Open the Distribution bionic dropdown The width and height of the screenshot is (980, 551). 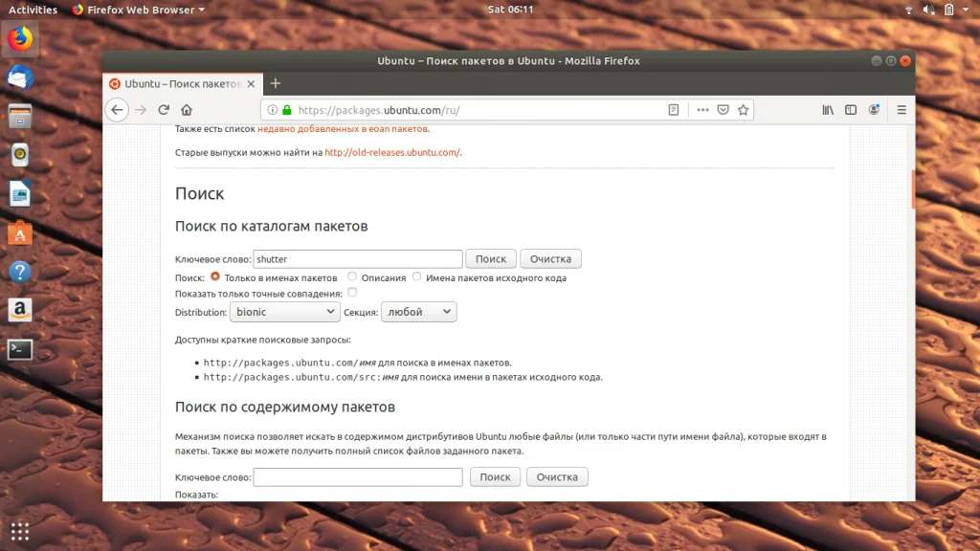click(285, 312)
